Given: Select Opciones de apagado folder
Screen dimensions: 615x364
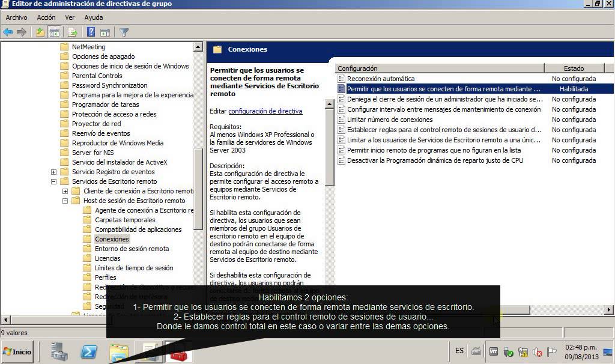Looking at the screenshot, I should [103, 56].
